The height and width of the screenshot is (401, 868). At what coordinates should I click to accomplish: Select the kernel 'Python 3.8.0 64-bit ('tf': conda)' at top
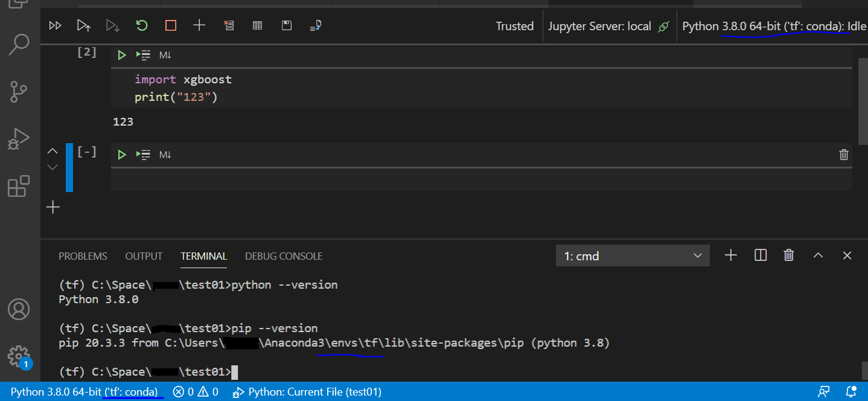tap(774, 26)
